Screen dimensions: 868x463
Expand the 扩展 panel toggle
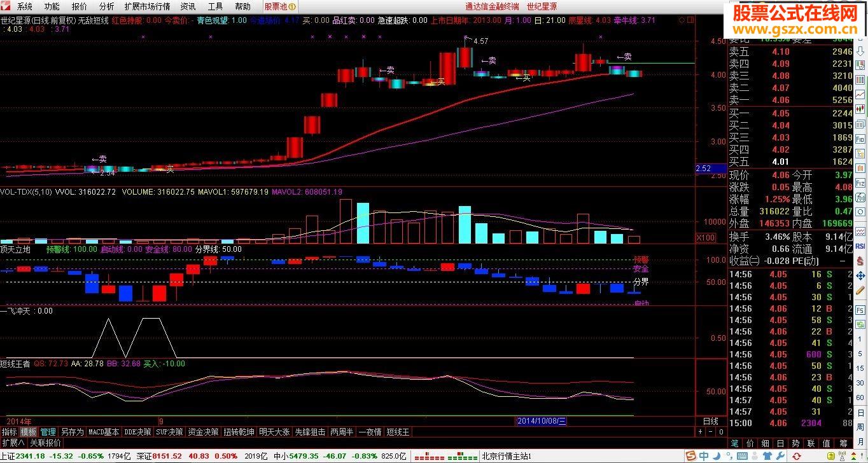(x=13, y=443)
